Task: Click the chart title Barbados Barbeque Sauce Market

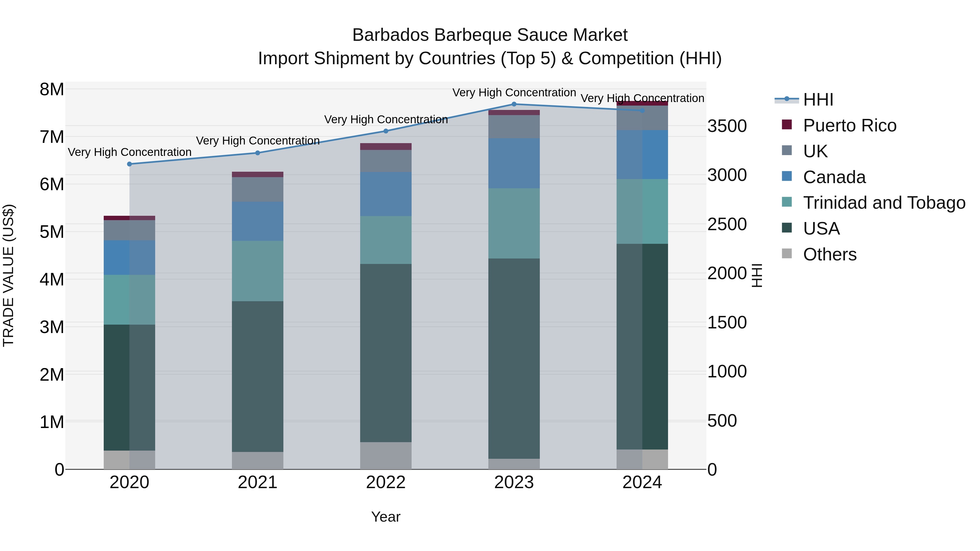Action: click(x=490, y=35)
